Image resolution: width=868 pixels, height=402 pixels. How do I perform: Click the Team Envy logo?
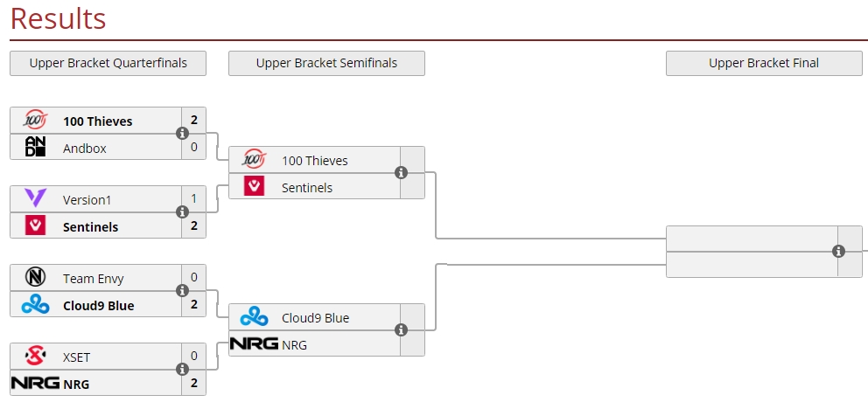pos(35,278)
